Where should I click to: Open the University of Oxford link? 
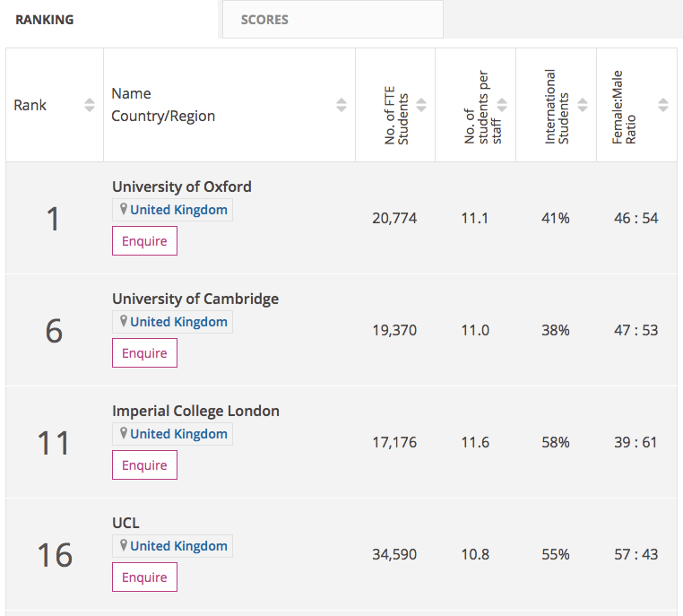[x=182, y=187]
